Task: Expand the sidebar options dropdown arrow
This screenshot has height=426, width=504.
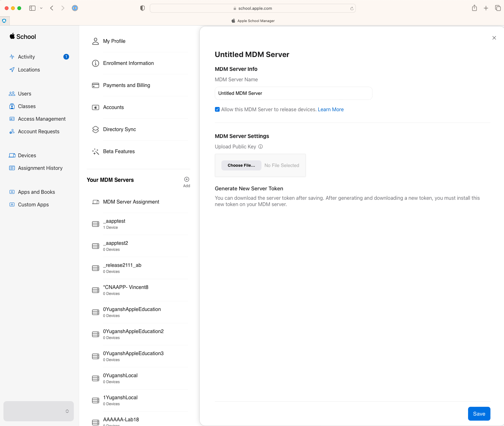Action: 41,8
